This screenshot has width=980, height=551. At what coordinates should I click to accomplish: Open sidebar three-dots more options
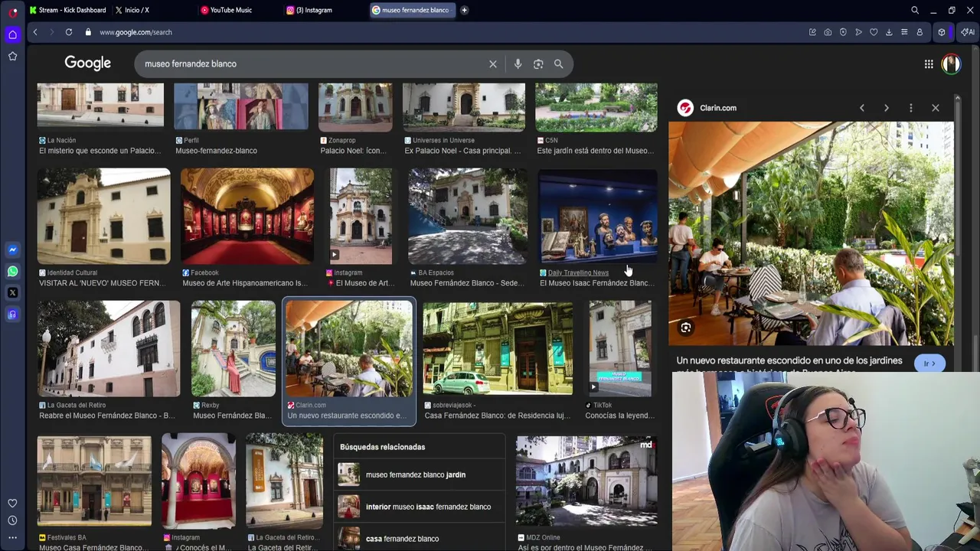(x=12, y=538)
